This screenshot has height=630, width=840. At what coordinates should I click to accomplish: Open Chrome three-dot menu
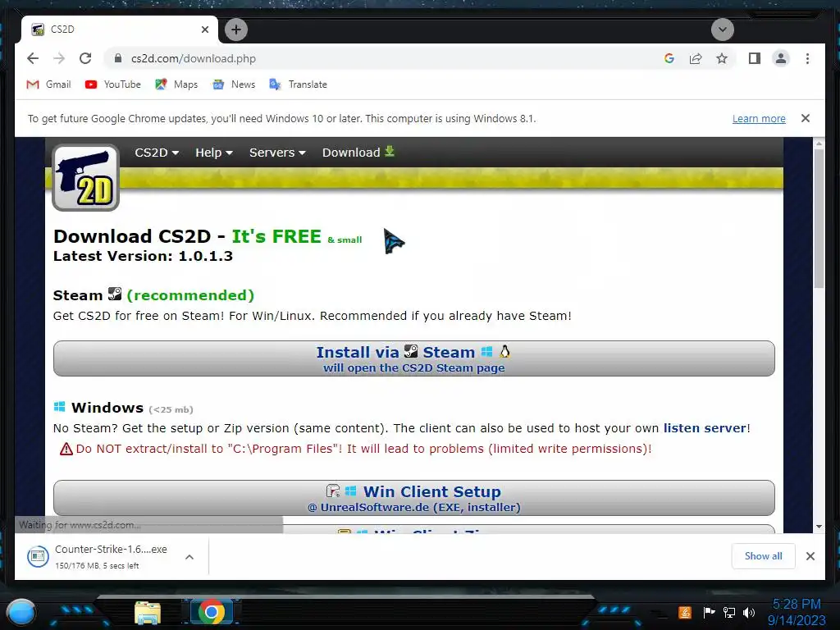[x=807, y=58]
